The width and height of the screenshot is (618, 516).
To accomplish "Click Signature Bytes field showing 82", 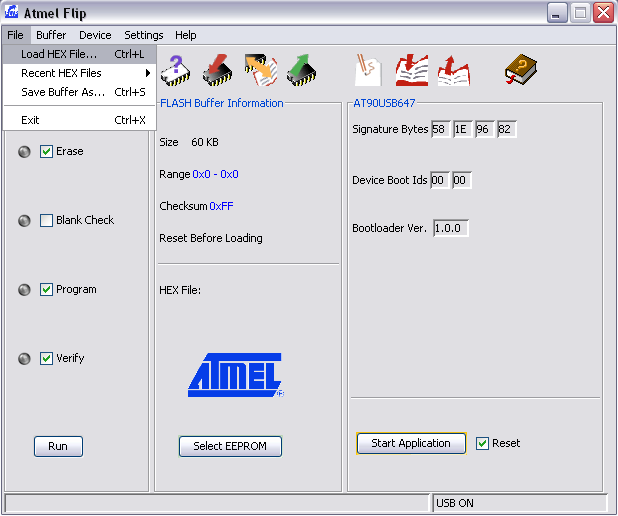I will click(x=507, y=129).
